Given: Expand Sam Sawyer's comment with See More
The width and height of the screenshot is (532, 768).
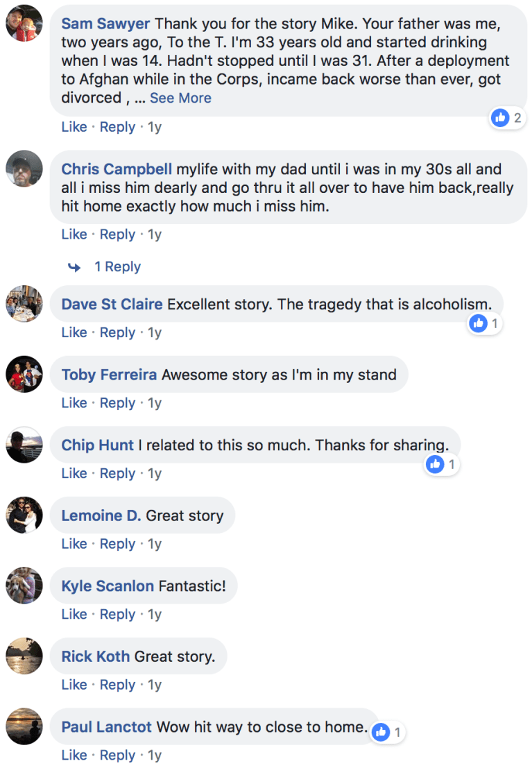Looking at the screenshot, I should click(180, 98).
